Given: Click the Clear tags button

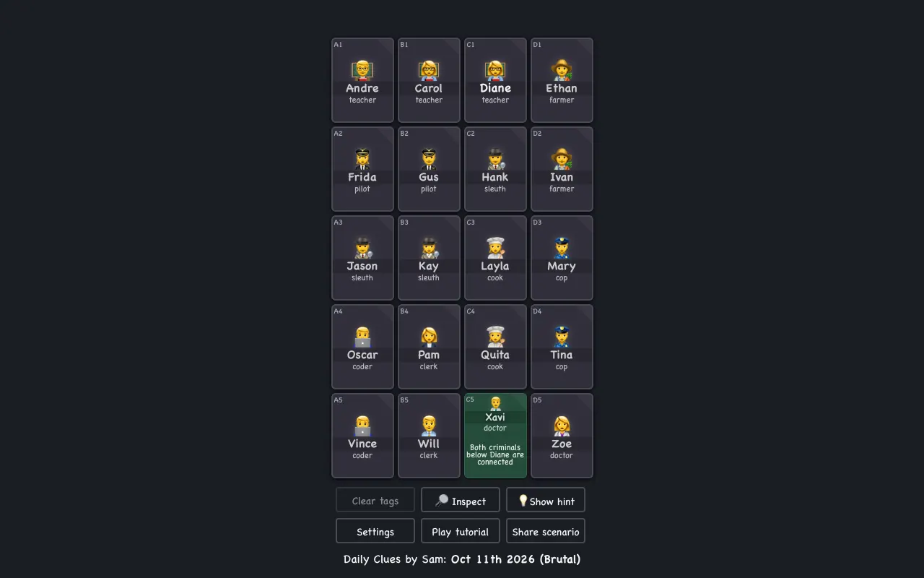Looking at the screenshot, I should 375,500.
